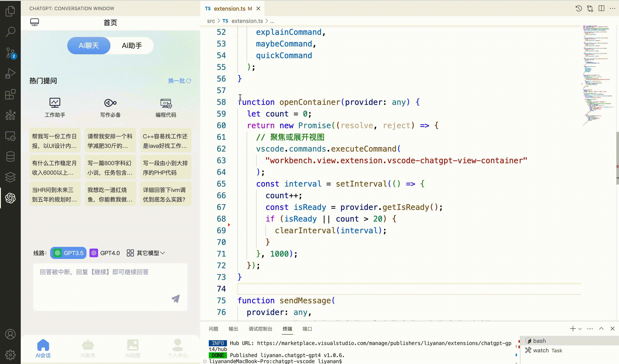The height and width of the screenshot is (364, 619).
Task: Open the Extensions view icon
Action: pos(10,94)
